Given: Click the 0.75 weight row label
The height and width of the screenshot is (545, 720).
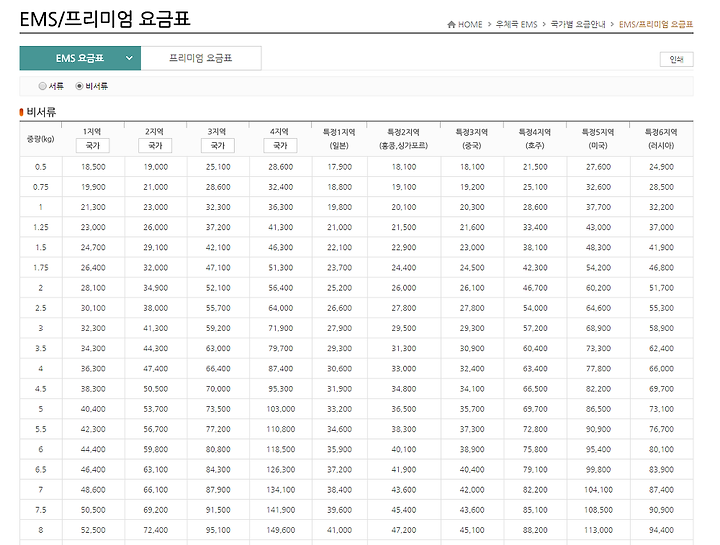Looking at the screenshot, I should [x=41, y=187].
